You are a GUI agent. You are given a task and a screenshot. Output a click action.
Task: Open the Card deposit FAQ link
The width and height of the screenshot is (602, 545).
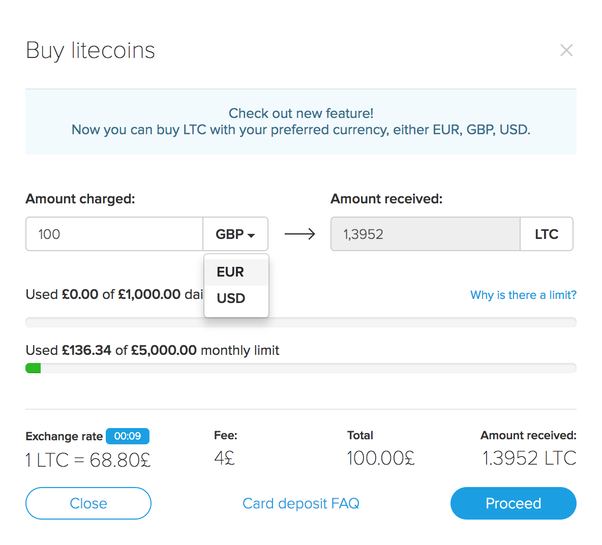[x=301, y=504]
